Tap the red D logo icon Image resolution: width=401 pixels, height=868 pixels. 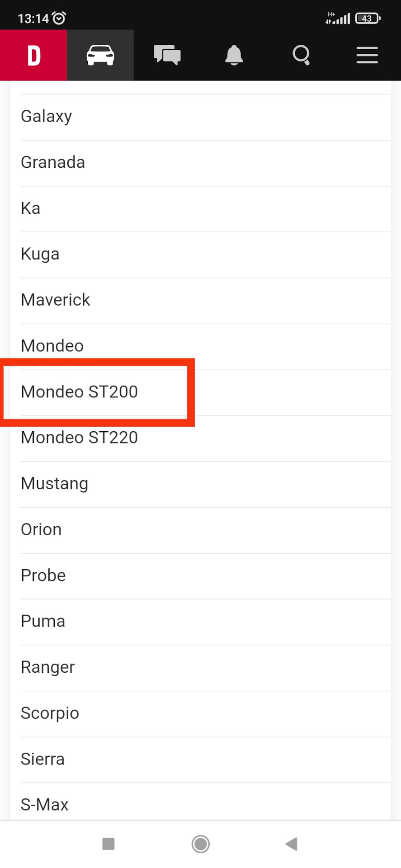33,55
